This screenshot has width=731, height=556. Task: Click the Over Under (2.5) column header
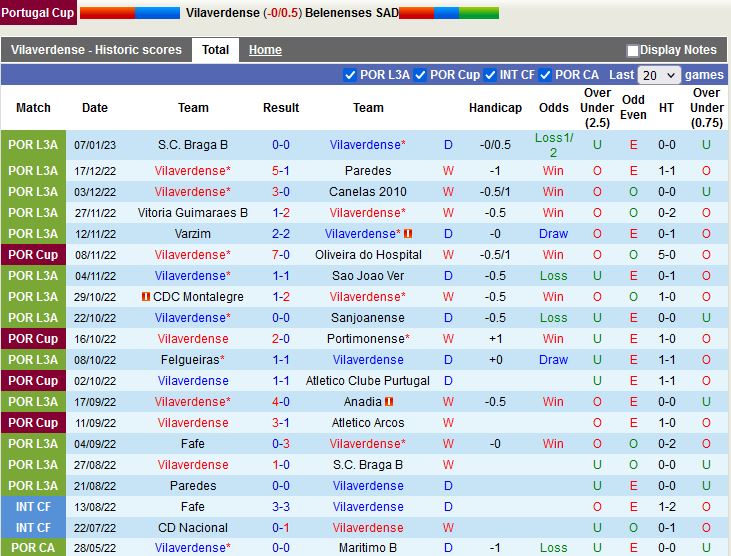[x=597, y=108]
